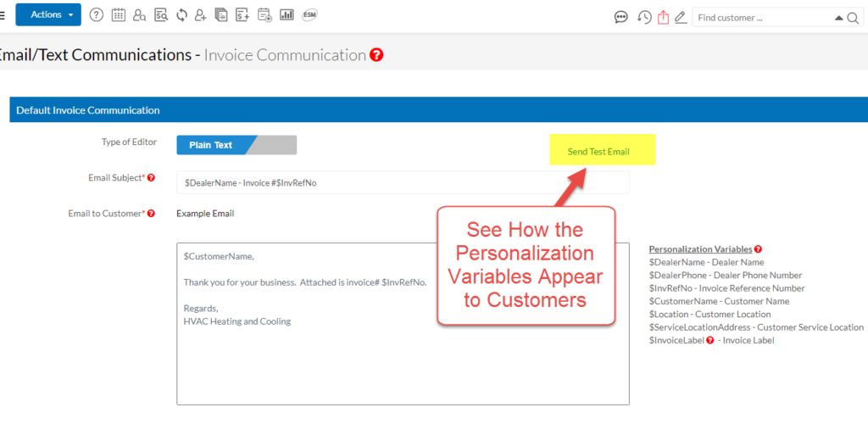Click inside the email body text area
This screenshot has height=424, width=868.
point(403,323)
